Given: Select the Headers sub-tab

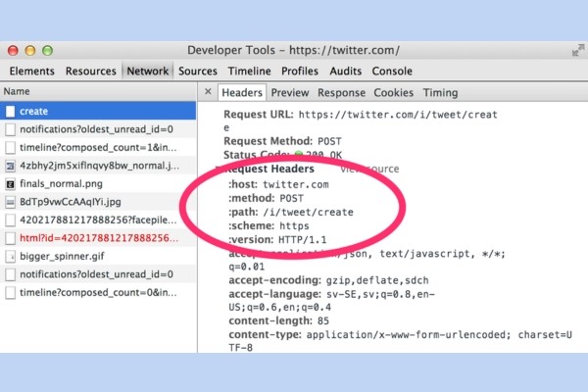Looking at the screenshot, I should pos(242,93).
